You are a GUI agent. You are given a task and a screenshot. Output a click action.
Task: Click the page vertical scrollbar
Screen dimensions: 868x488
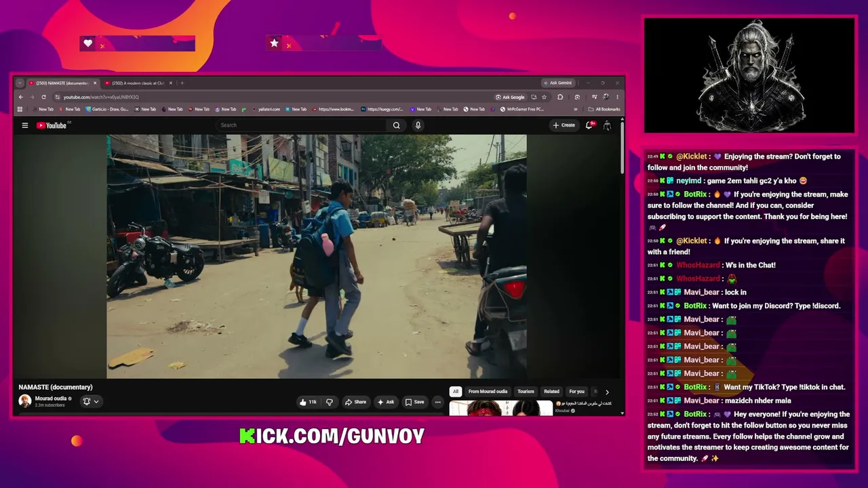622,149
